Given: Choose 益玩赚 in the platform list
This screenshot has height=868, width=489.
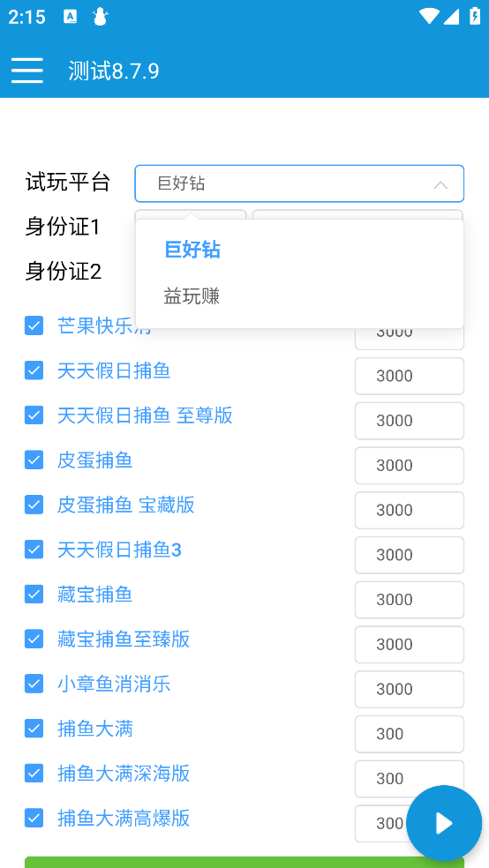Looking at the screenshot, I should tap(192, 296).
